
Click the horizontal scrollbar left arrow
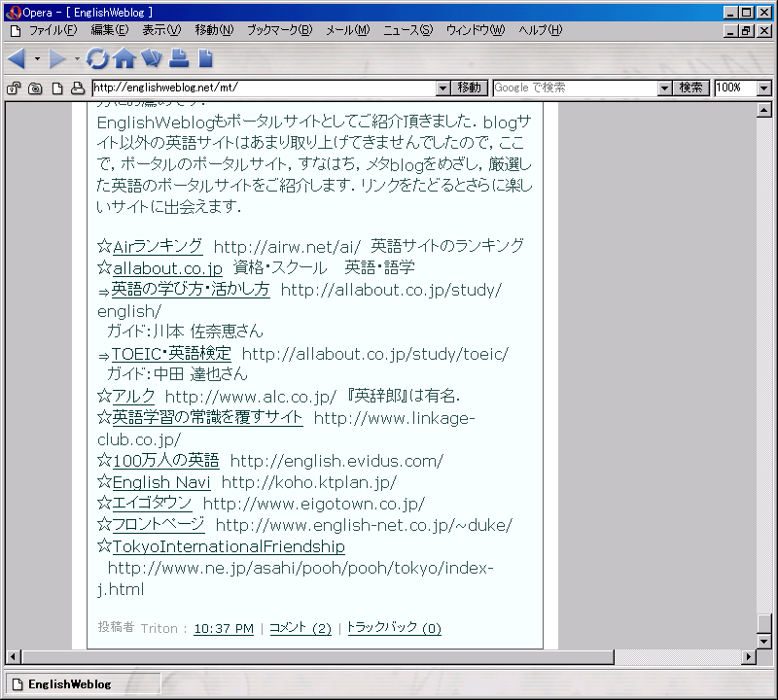click(13, 657)
